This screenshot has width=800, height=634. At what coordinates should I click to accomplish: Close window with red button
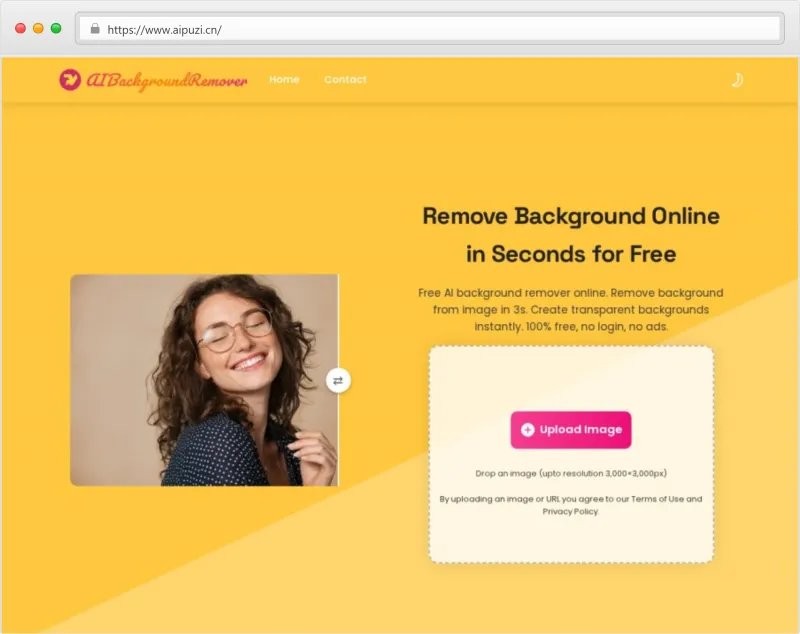[20, 29]
